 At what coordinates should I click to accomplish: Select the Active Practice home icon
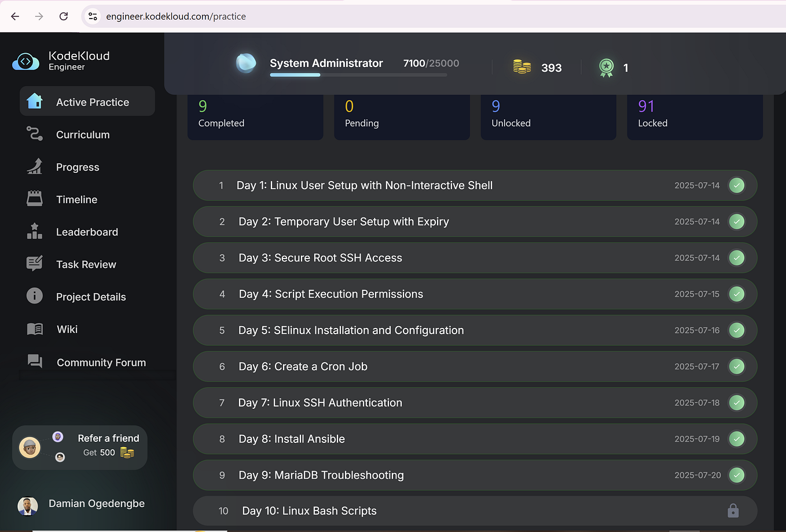[35, 101]
